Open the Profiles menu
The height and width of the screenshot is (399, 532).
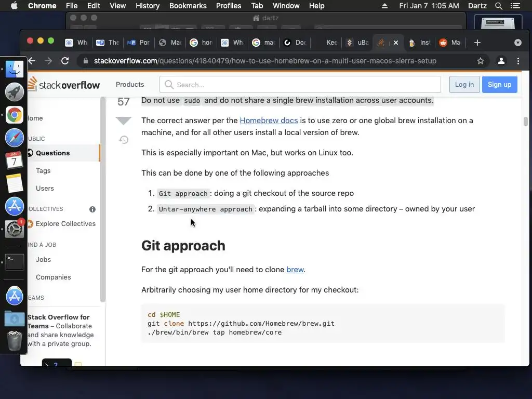229,6
